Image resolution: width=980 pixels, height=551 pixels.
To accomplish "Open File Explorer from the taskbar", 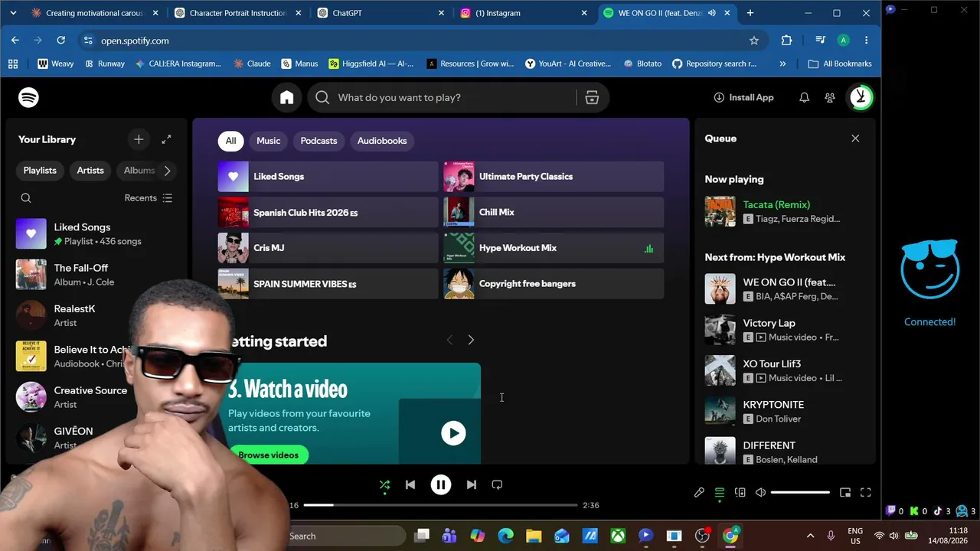I will coord(534,536).
